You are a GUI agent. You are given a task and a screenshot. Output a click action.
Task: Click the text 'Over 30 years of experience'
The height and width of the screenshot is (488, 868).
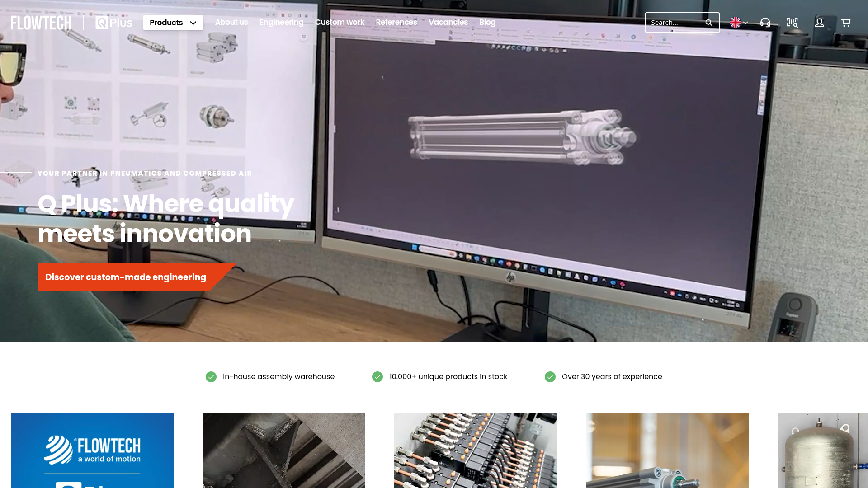point(612,377)
